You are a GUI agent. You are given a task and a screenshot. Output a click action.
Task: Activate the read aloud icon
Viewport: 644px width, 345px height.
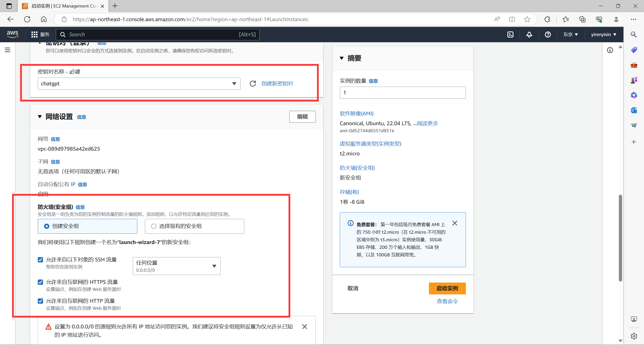[497, 19]
